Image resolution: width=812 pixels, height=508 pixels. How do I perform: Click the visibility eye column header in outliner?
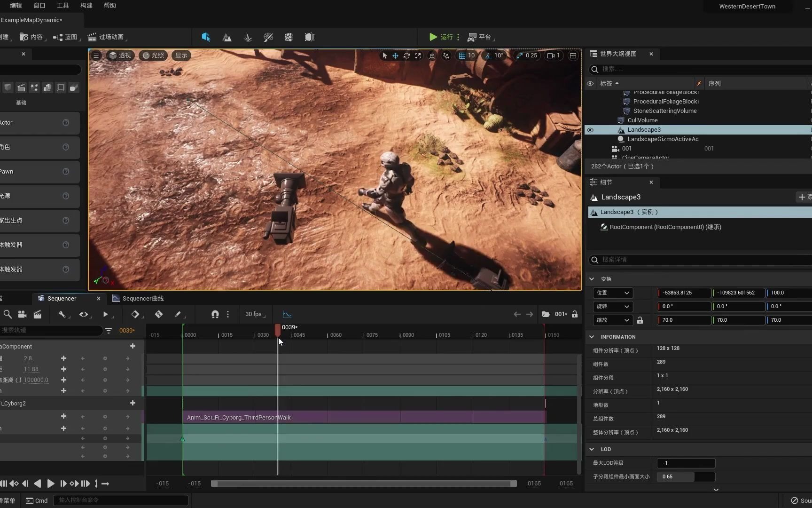coord(590,83)
